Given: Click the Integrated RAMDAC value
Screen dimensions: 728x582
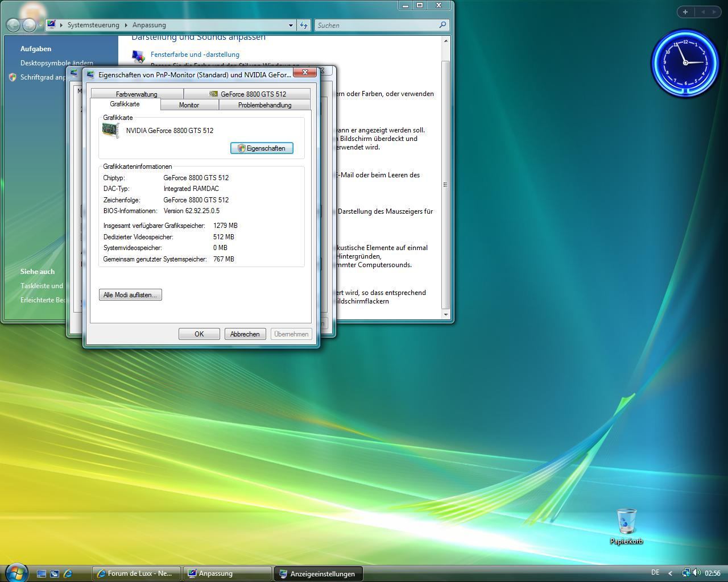Looking at the screenshot, I should 191,189.
